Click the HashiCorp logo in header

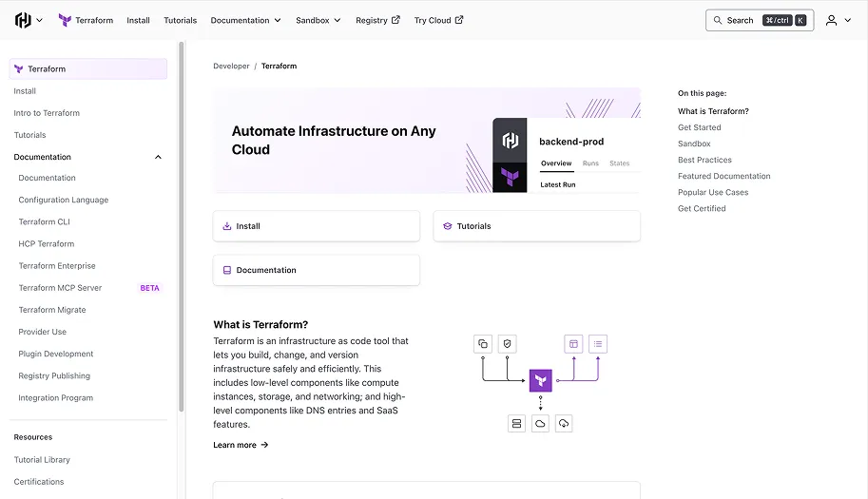23,20
